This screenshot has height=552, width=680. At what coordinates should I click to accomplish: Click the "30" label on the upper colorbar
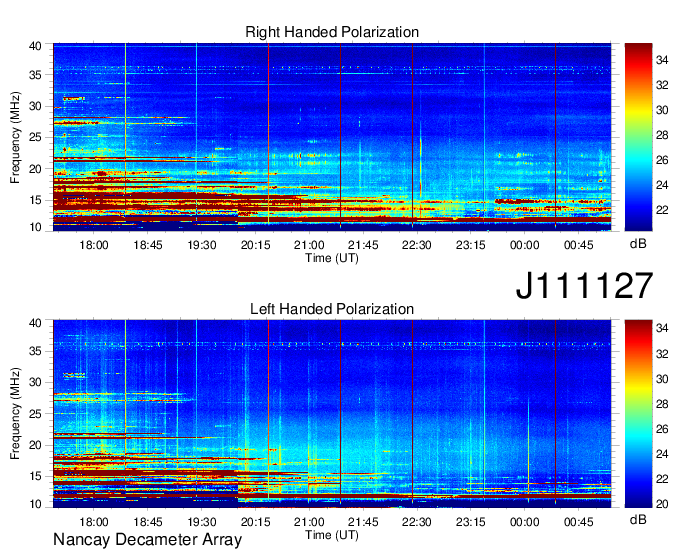pyautogui.click(x=662, y=110)
